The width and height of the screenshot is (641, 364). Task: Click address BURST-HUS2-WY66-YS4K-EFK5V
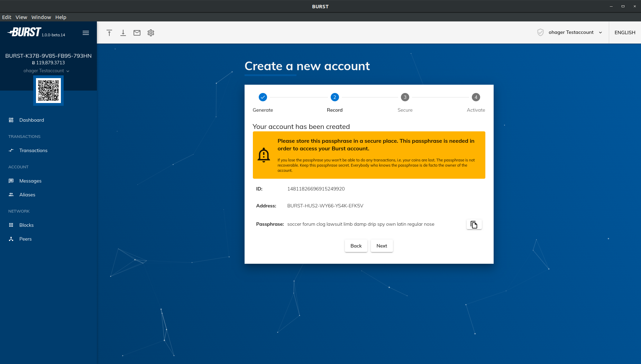click(x=325, y=206)
